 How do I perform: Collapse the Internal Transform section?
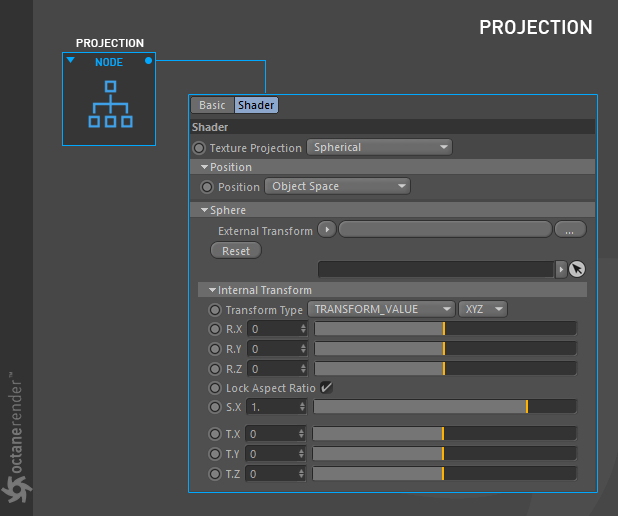212,290
